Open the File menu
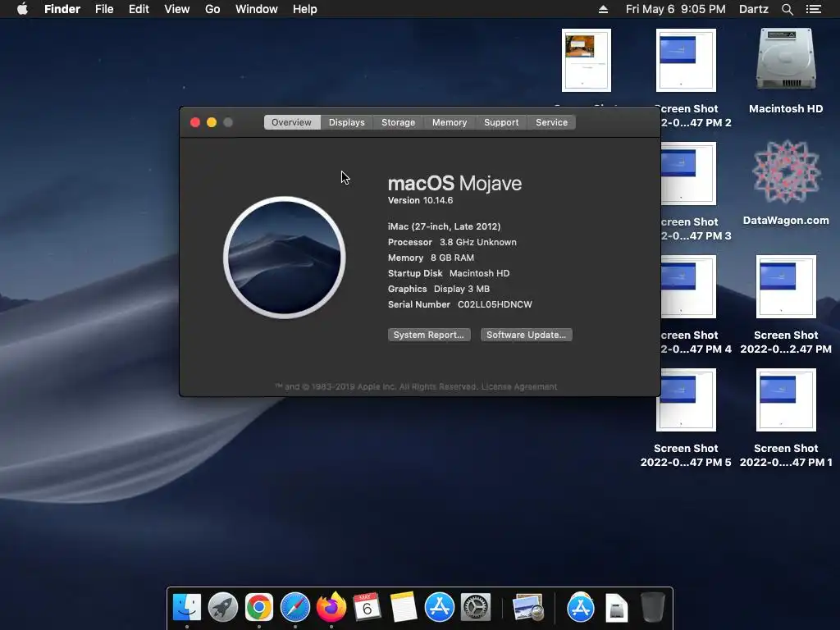840x630 pixels. 104,9
